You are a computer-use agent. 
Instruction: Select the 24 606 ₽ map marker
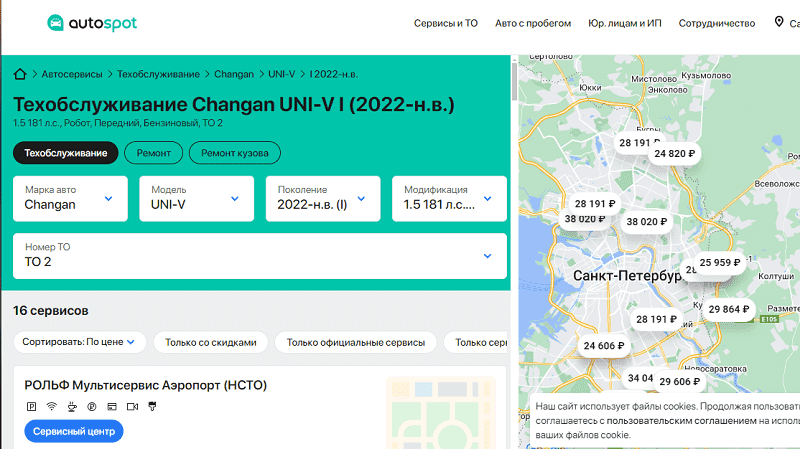604,345
